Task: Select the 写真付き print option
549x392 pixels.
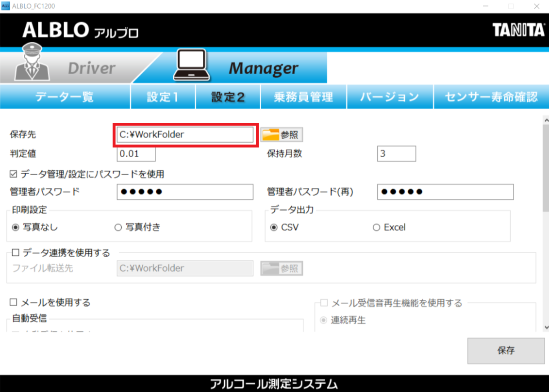Action: click(x=117, y=227)
